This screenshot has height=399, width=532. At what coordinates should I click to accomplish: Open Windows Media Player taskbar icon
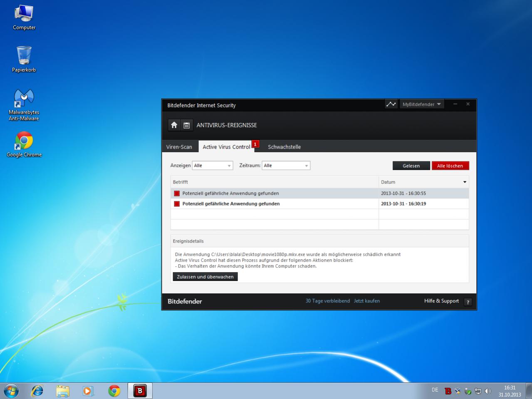point(88,391)
